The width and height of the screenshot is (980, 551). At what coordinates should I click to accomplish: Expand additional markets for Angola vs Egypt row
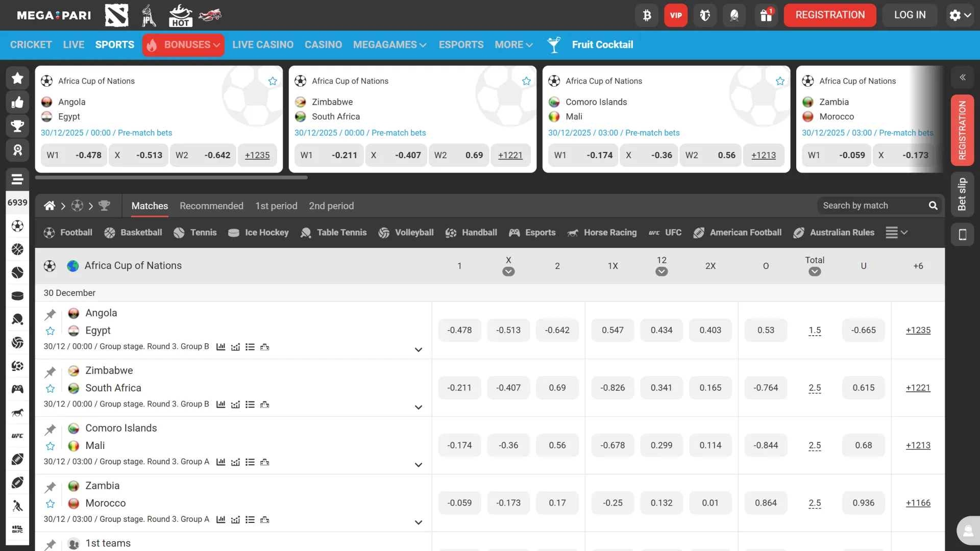pyautogui.click(x=419, y=349)
